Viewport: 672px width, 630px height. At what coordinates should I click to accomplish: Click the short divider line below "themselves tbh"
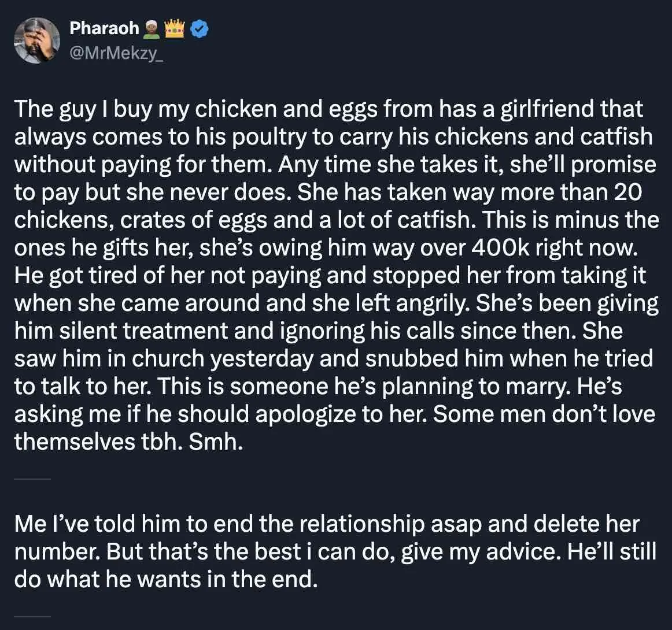tap(32, 479)
